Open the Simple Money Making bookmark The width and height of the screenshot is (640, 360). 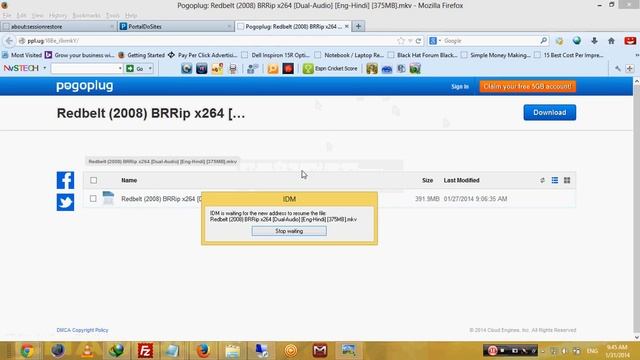coord(496,55)
